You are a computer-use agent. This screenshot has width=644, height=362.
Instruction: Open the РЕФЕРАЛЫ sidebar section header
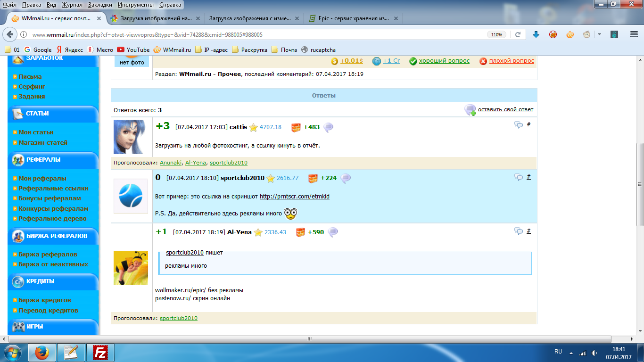(53, 159)
